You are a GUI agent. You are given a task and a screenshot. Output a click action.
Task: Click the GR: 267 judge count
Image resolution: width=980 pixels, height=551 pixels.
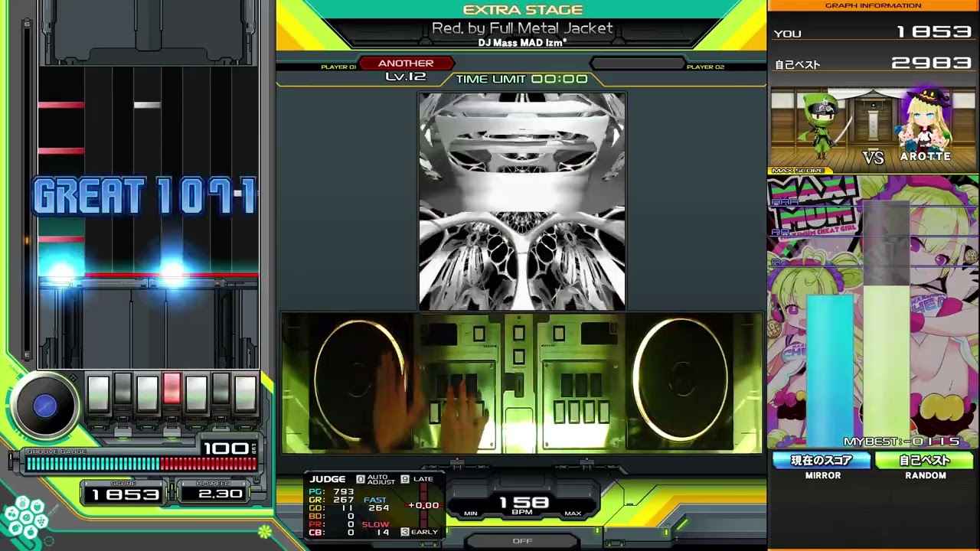(x=332, y=500)
